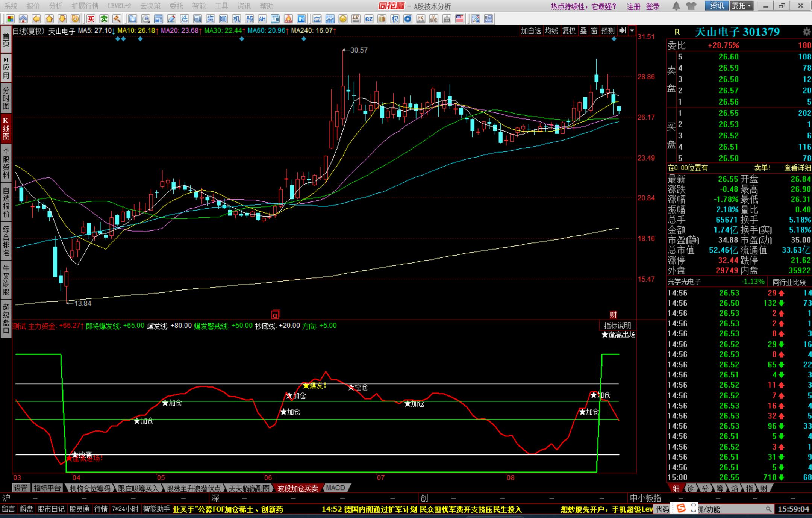Click the blue house home toolbar icon
This screenshot has width=812, height=518.
tap(23, 19)
